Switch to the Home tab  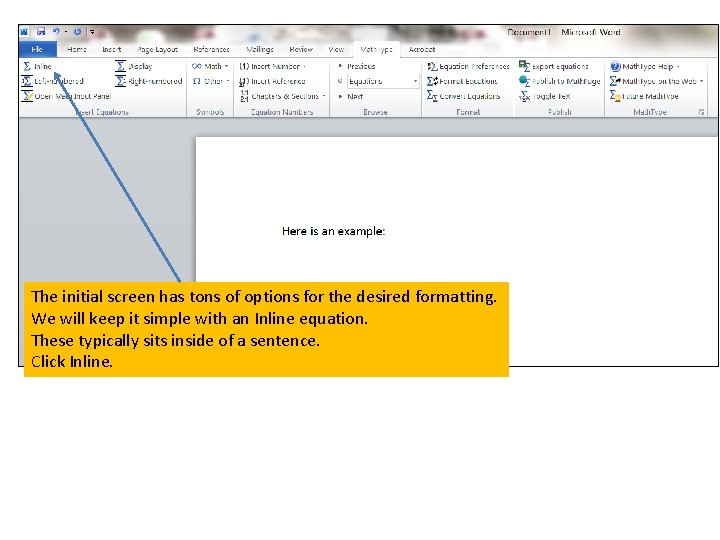(77, 49)
